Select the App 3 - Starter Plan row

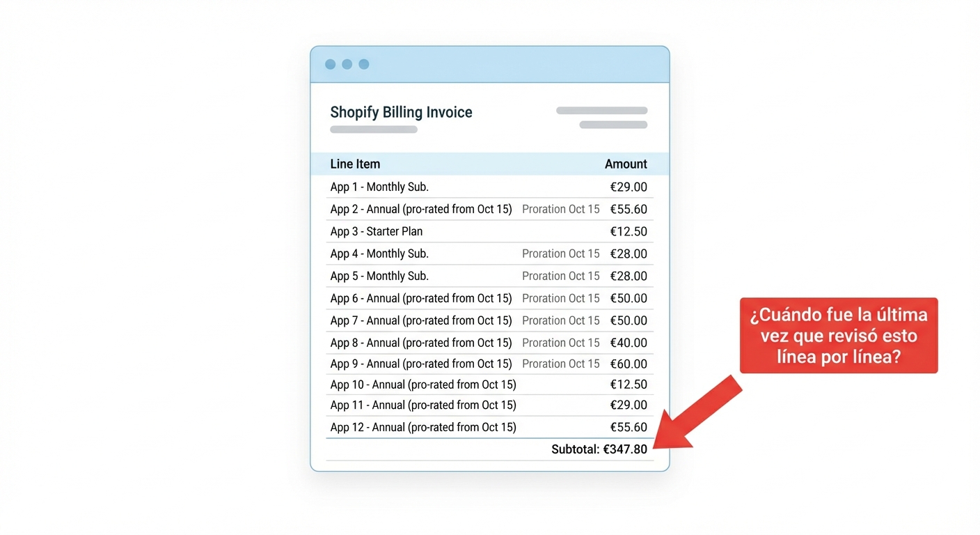(489, 231)
